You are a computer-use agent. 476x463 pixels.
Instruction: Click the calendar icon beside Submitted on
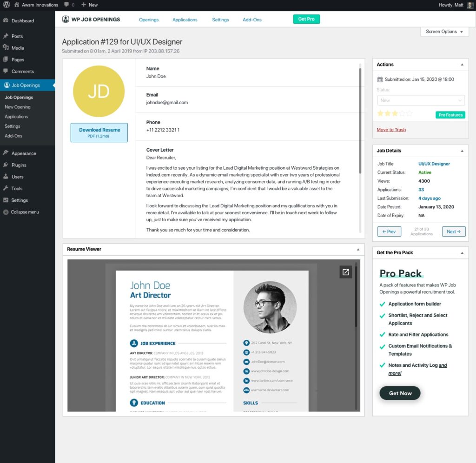[380, 79]
